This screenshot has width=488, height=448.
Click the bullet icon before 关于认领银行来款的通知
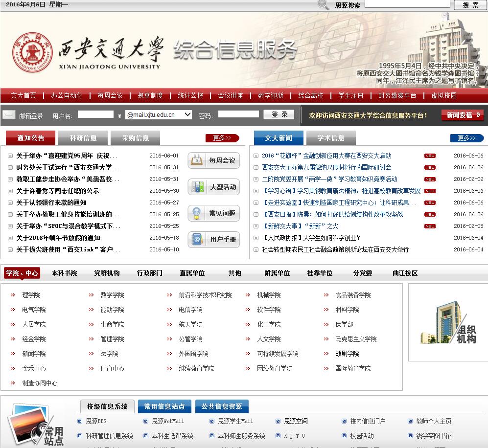click(10, 202)
